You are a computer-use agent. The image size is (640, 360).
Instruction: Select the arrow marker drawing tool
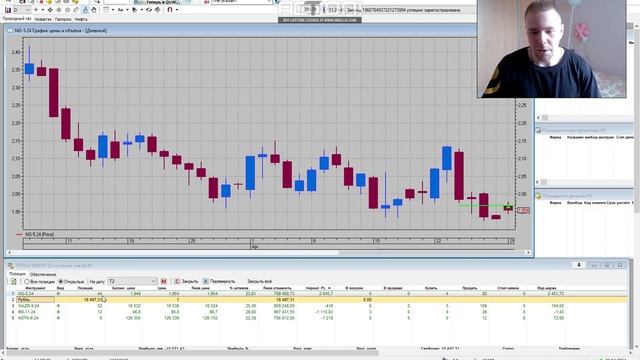[135, 10]
